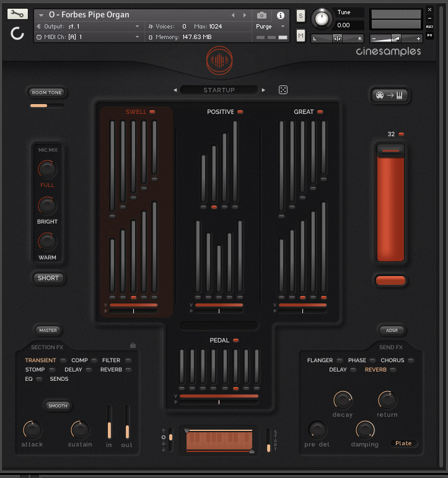Go to previous instrument arrow in header
The image size is (448, 478).
tap(233, 15)
